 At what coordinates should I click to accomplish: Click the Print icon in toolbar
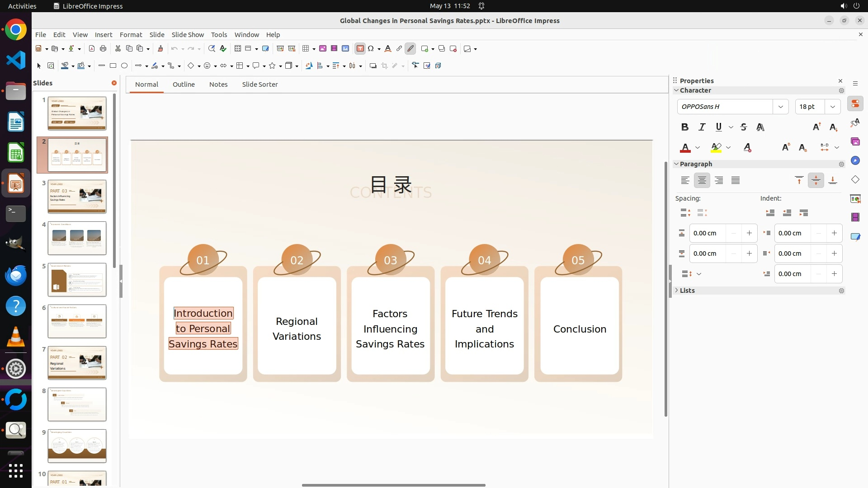click(x=103, y=49)
